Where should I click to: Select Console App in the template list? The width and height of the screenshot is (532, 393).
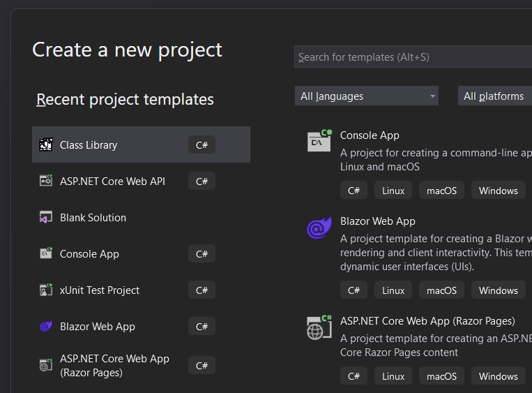point(370,135)
